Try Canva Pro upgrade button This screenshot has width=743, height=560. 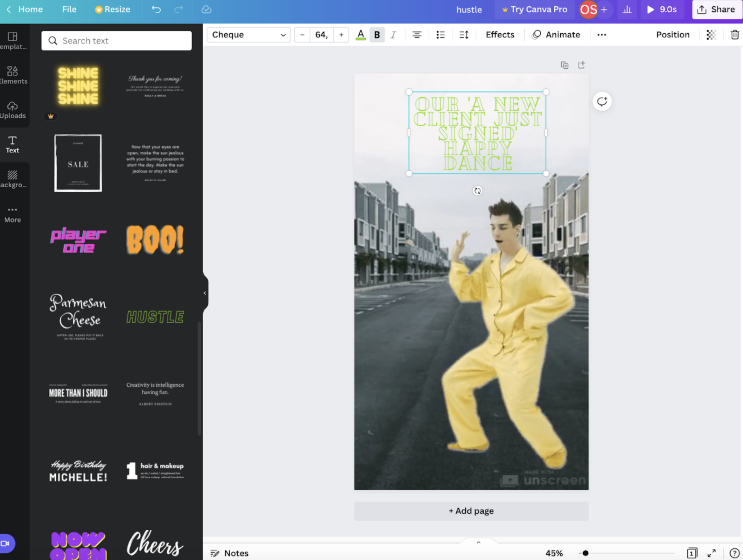[x=534, y=9]
